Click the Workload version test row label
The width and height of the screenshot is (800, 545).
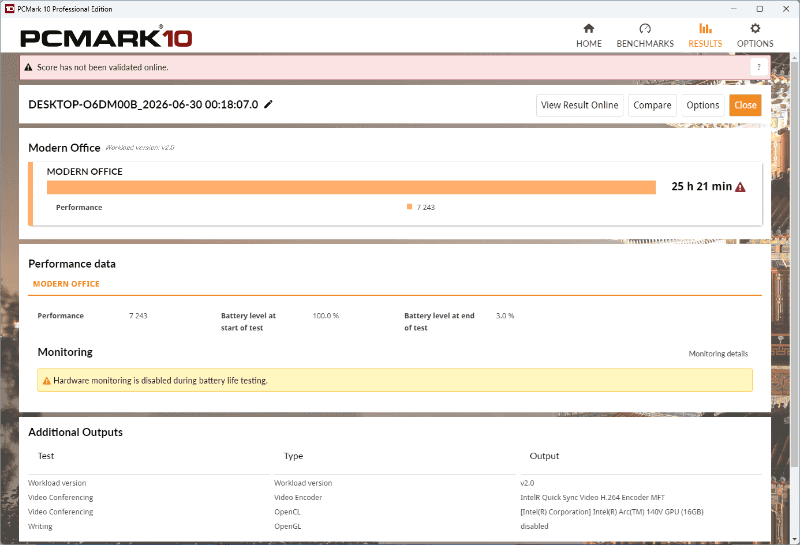tap(57, 483)
